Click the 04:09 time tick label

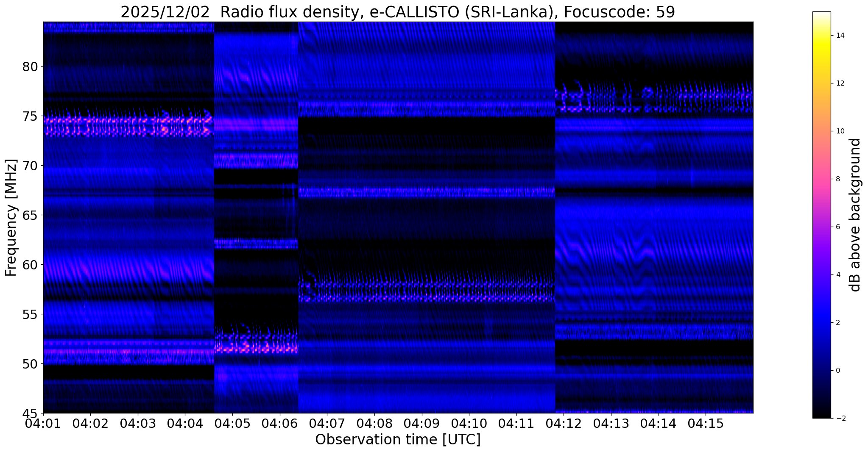coord(422,423)
